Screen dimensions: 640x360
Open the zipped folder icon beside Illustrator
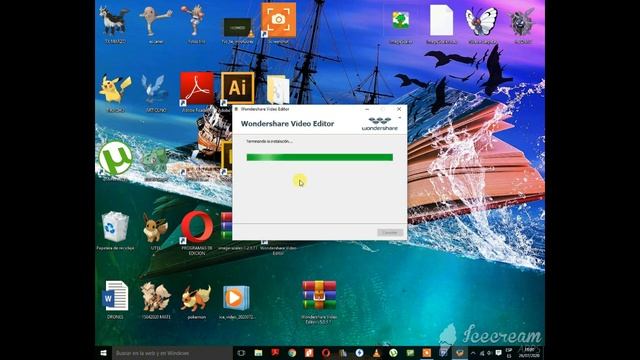(x=278, y=90)
